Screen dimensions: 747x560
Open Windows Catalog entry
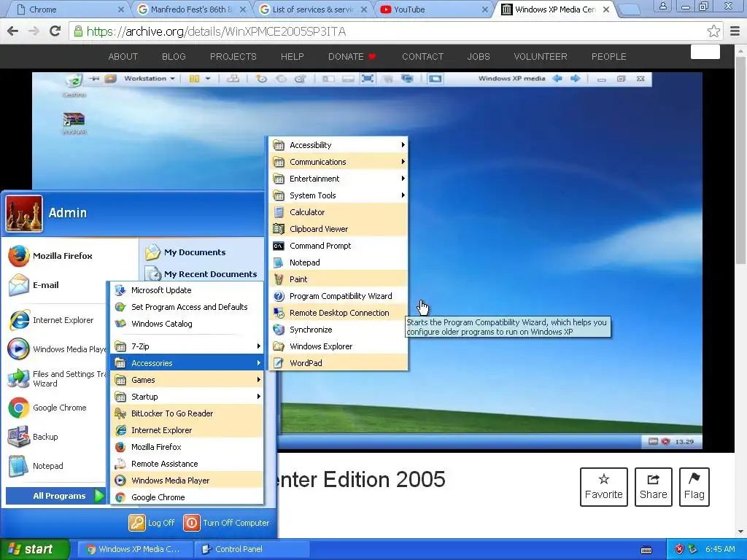click(187, 324)
